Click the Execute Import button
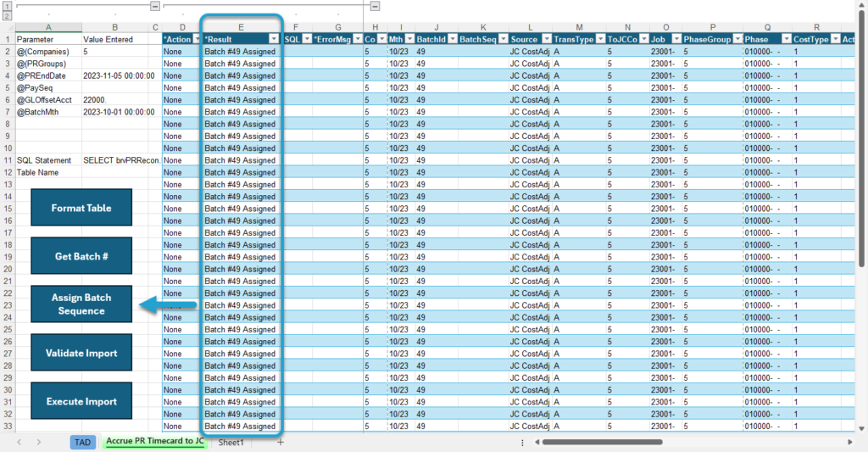 81,401
